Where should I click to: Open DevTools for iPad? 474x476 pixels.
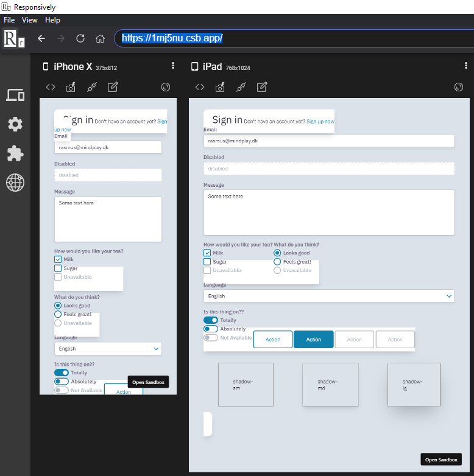tap(200, 87)
